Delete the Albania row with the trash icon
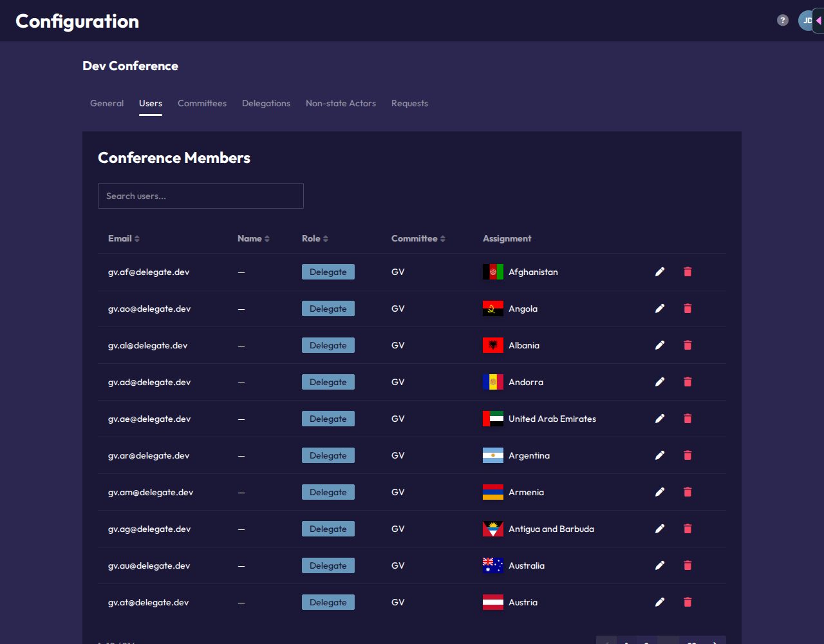The height and width of the screenshot is (644, 824). click(688, 345)
